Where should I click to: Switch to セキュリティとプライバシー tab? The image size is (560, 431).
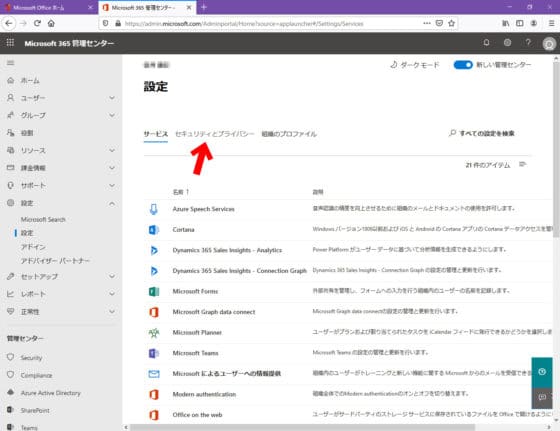click(215, 134)
